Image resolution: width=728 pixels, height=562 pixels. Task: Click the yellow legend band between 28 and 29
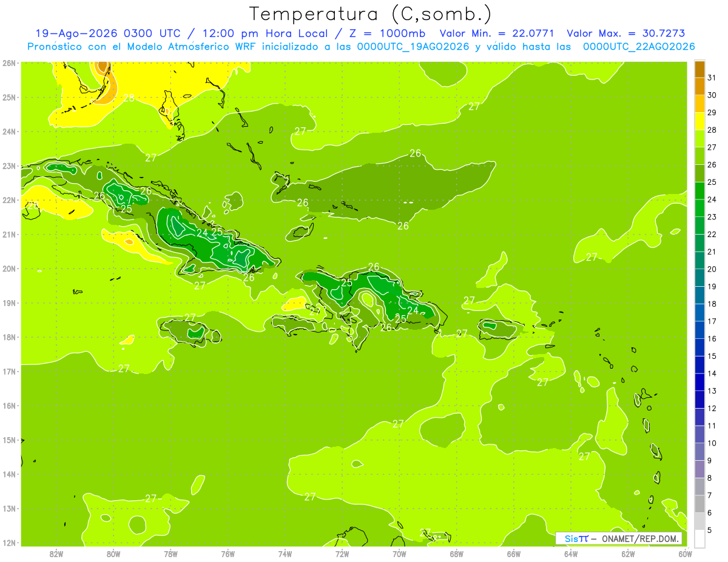[699, 121]
